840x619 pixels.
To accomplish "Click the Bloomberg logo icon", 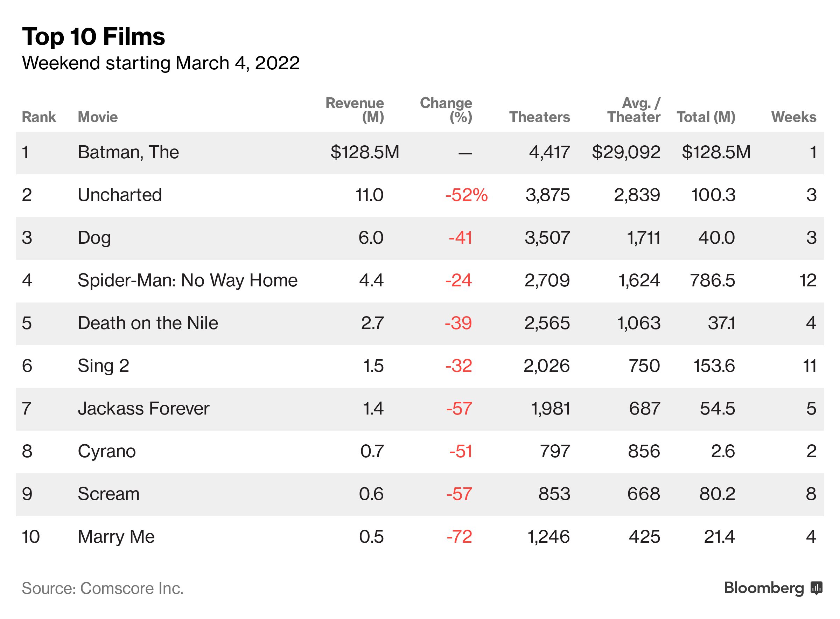I will (x=817, y=588).
